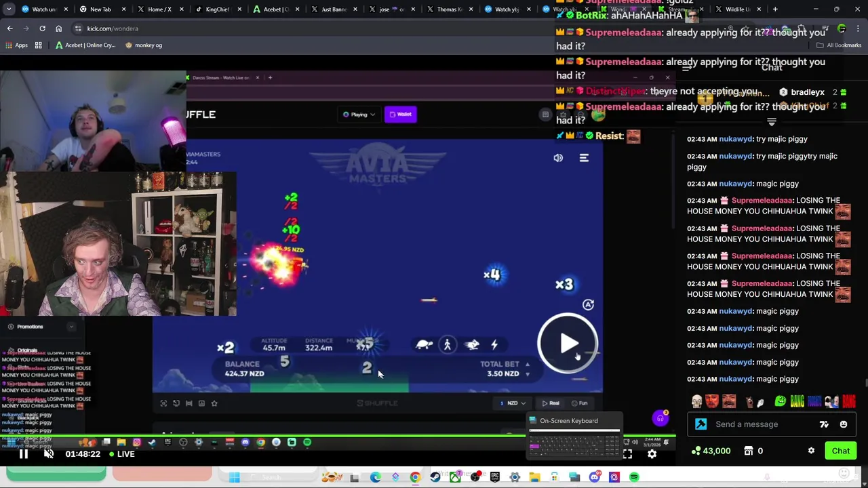Open Xbox app from taskbar

click(455, 477)
